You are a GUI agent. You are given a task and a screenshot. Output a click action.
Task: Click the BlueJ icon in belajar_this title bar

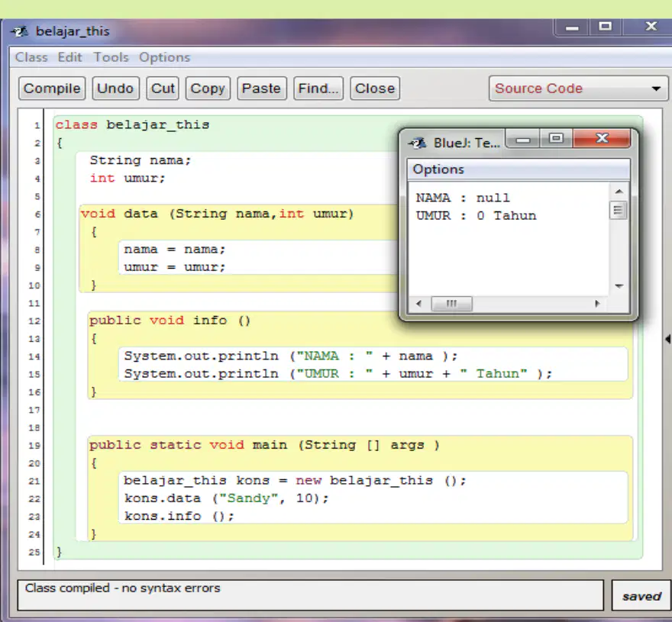(19, 31)
